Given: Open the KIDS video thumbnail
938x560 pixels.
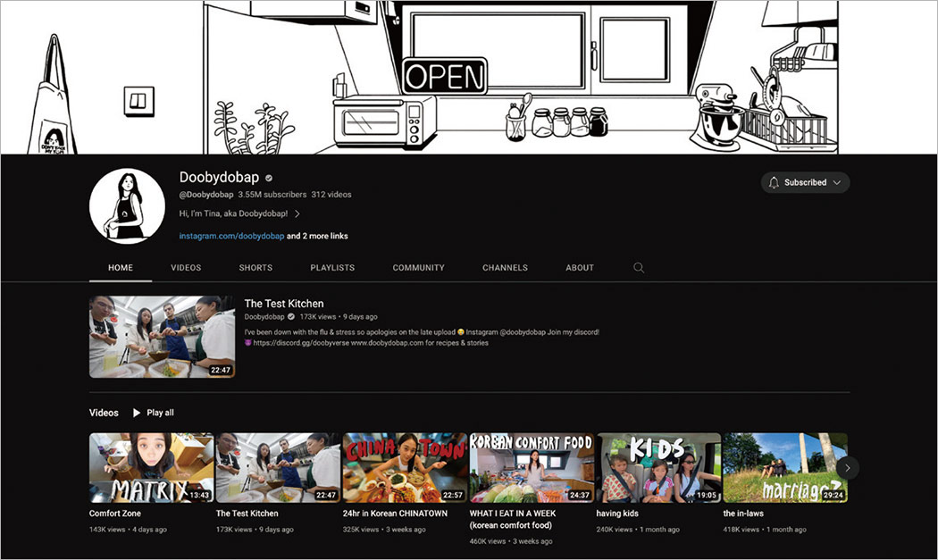Looking at the screenshot, I should pos(658,468).
